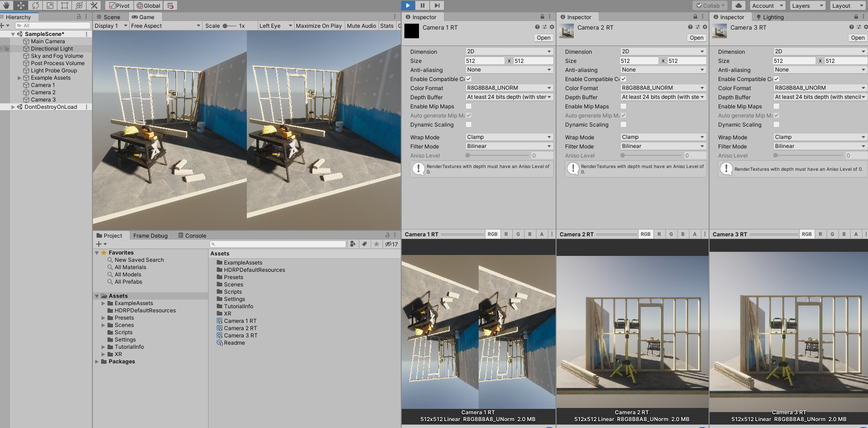Open the Free Aspect dropdown
The height and width of the screenshot is (428, 868).
(x=165, y=25)
